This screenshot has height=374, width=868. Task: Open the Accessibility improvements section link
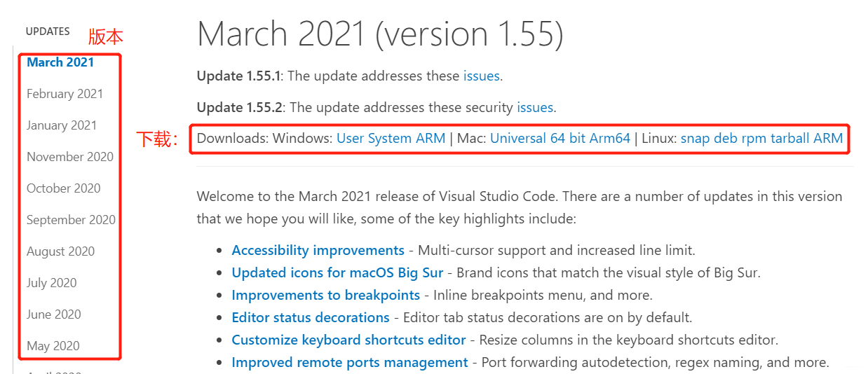click(318, 250)
